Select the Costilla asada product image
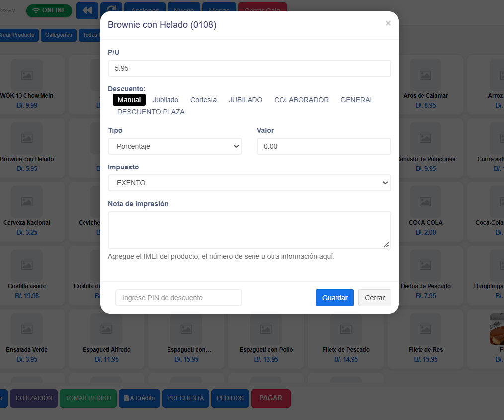This screenshot has height=420, width=504. pos(27,265)
